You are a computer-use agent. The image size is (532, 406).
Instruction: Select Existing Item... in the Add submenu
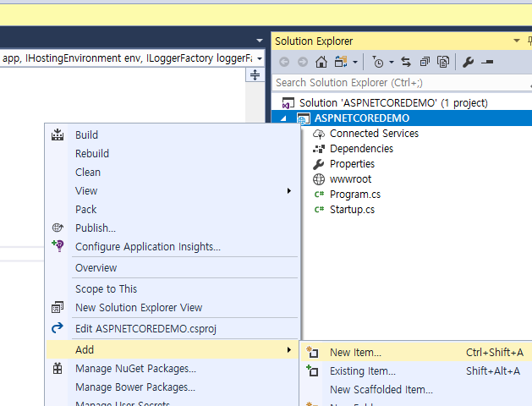click(x=362, y=371)
